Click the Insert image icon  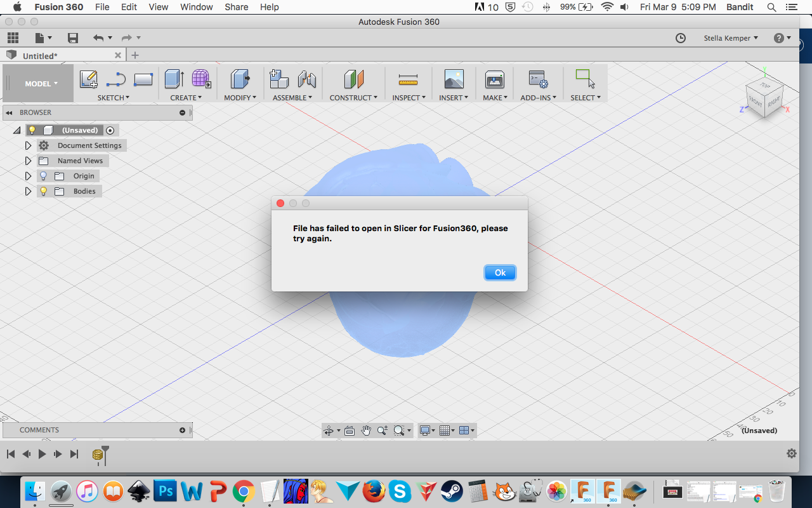click(454, 79)
